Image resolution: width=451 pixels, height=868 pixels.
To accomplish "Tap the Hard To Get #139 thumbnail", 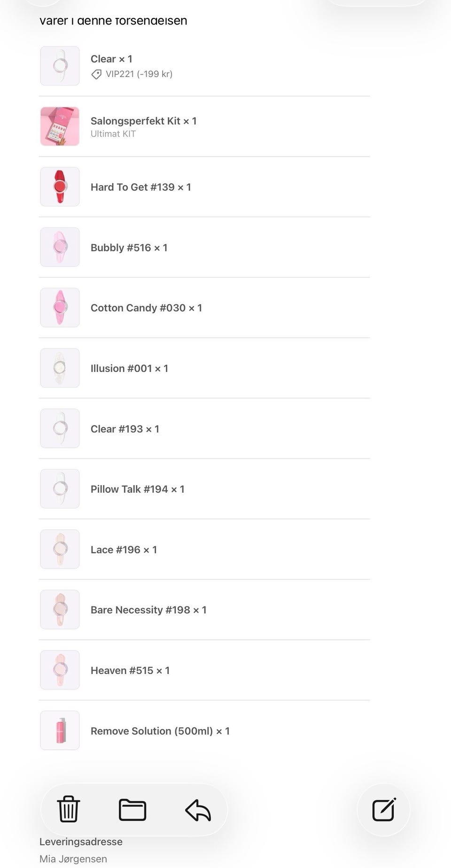I will (x=60, y=187).
